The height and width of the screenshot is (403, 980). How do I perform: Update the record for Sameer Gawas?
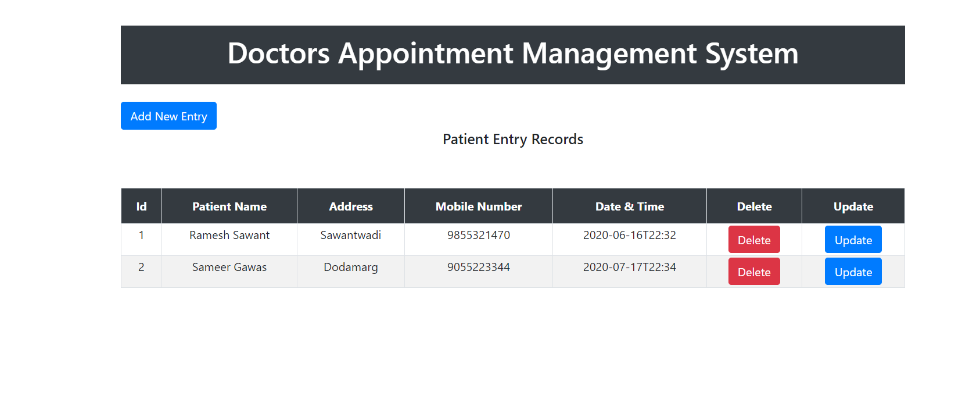point(853,271)
